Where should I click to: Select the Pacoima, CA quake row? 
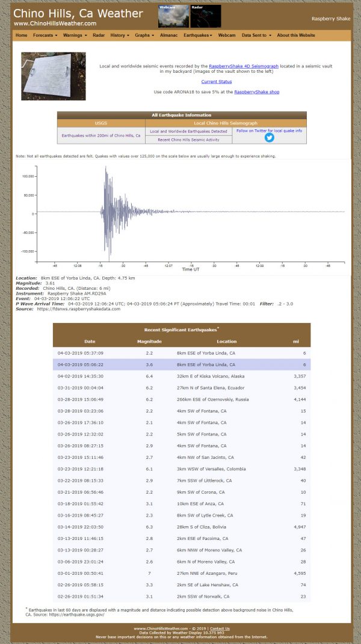click(182, 538)
